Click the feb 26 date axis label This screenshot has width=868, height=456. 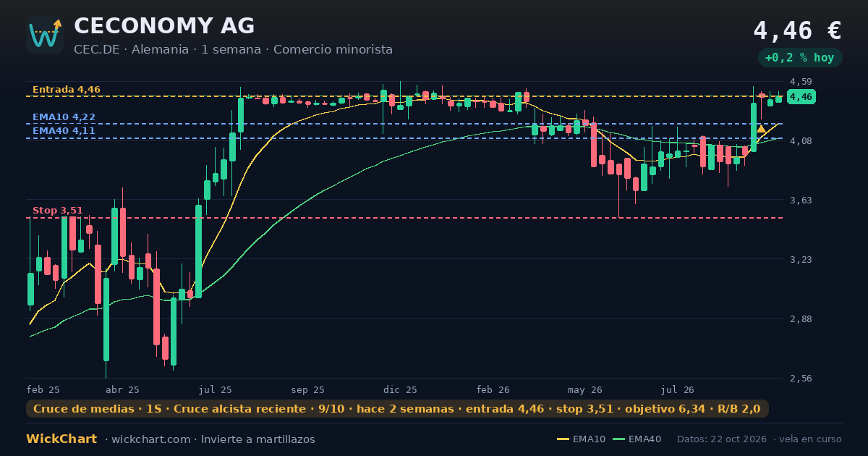click(x=493, y=389)
